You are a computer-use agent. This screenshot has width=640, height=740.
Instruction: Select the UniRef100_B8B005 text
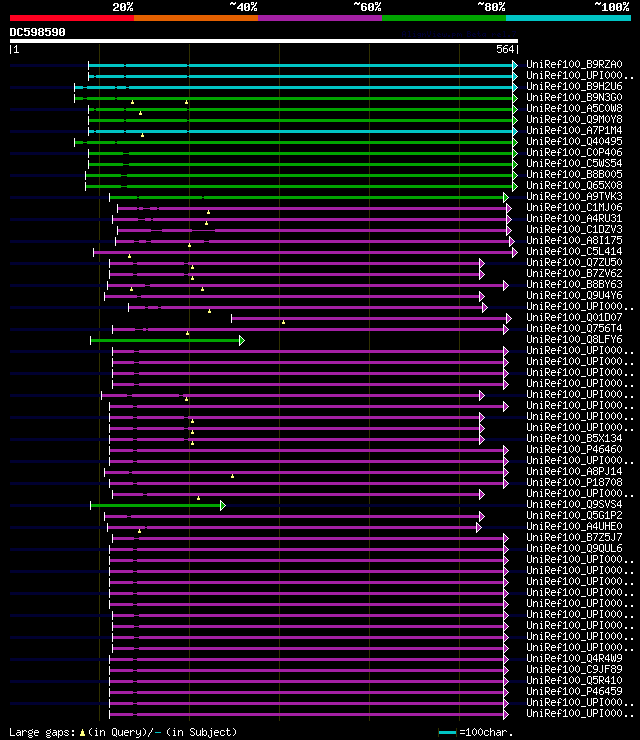point(574,174)
